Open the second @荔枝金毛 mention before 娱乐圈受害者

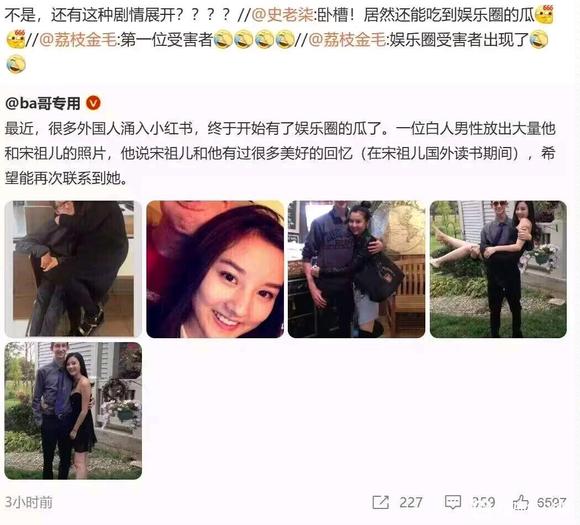[347, 40]
